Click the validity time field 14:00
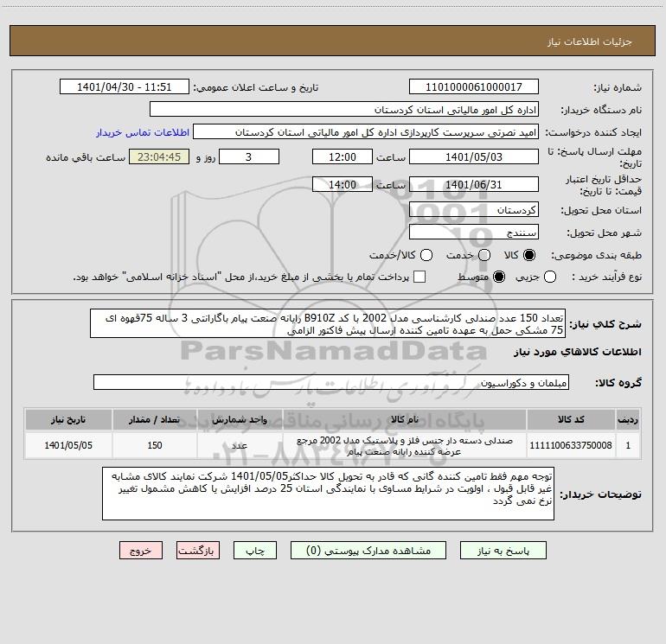This screenshot has height=644, width=666. tap(343, 184)
